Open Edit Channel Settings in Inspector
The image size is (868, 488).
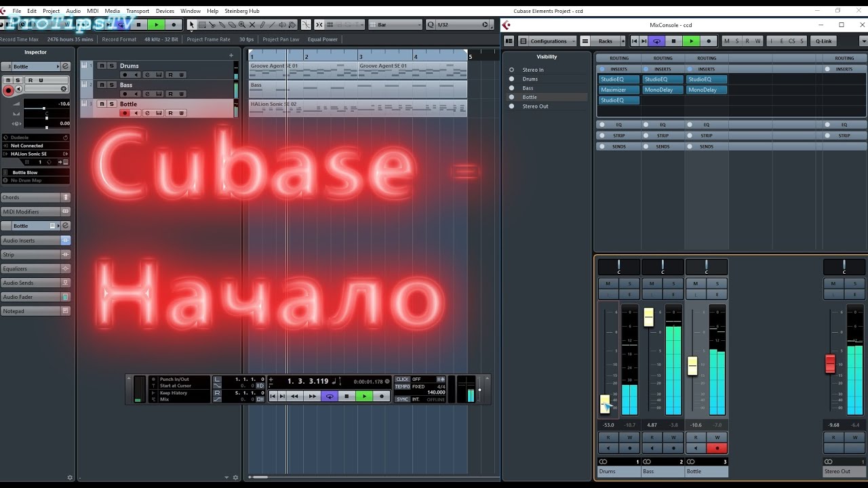pos(66,66)
